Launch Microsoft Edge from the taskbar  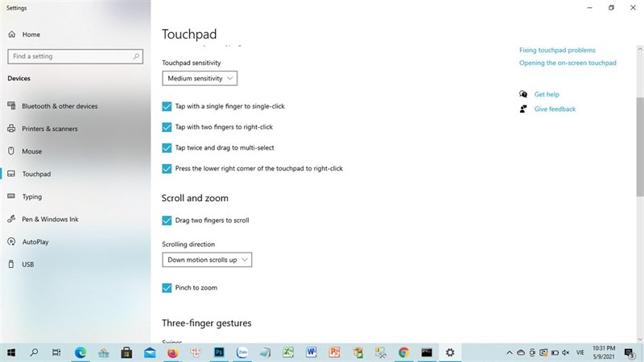80,352
